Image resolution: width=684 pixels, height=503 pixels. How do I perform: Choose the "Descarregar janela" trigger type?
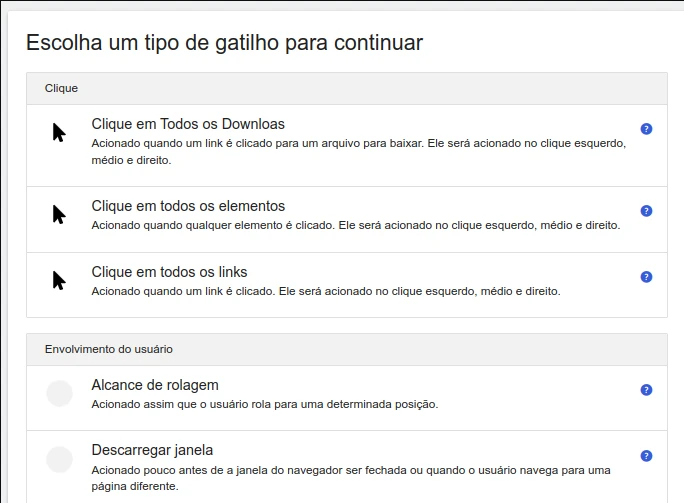pyautogui.click(x=152, y=450)
